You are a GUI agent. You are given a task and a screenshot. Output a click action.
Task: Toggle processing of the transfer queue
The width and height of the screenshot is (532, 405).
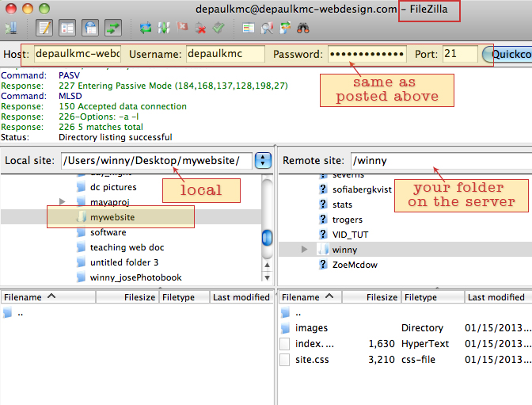coord(164,28)
